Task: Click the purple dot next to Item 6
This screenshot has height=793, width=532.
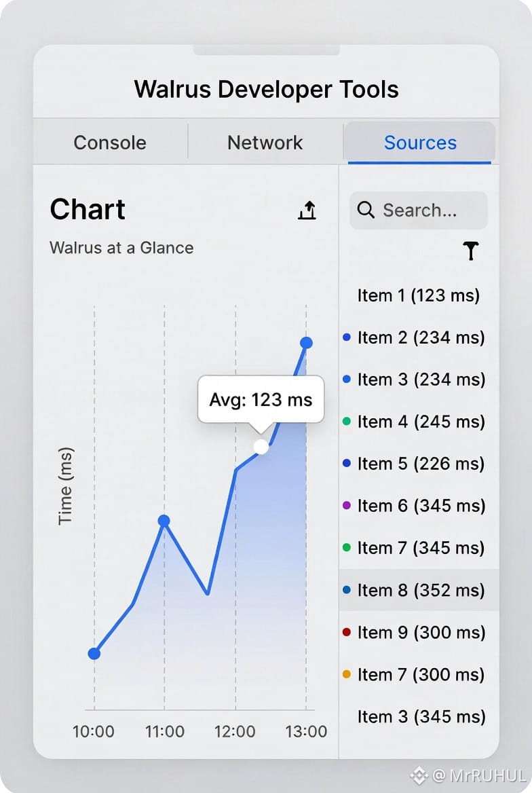Action: (347, 506)
